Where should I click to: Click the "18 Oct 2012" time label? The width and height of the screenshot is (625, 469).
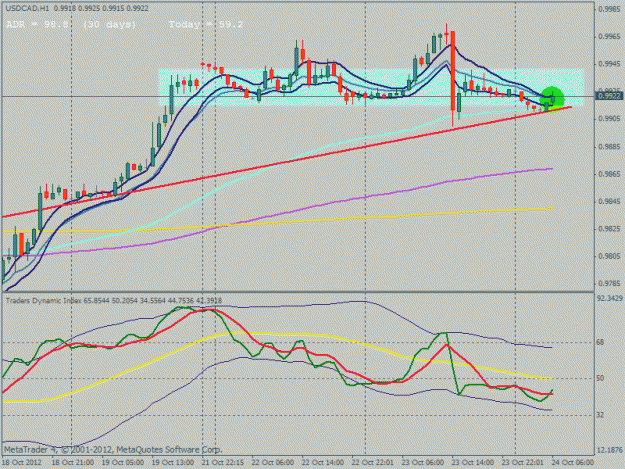(22, 463)
